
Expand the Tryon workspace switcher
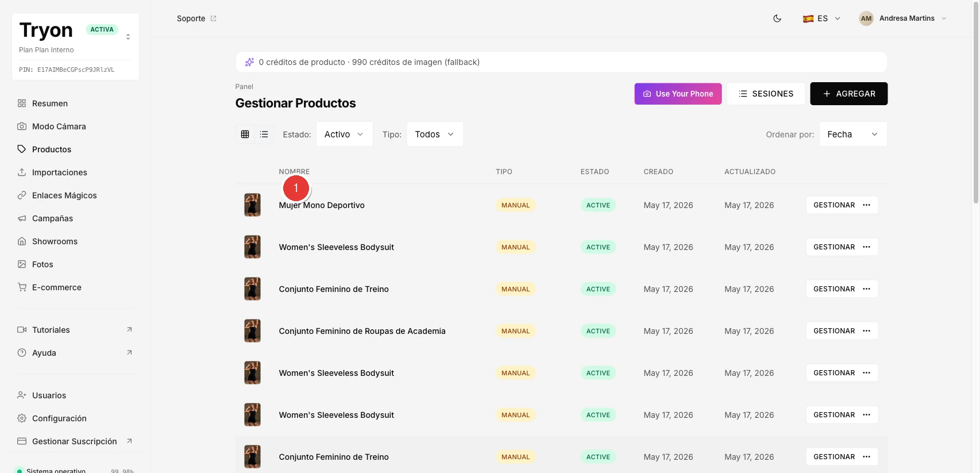[128, 37]
